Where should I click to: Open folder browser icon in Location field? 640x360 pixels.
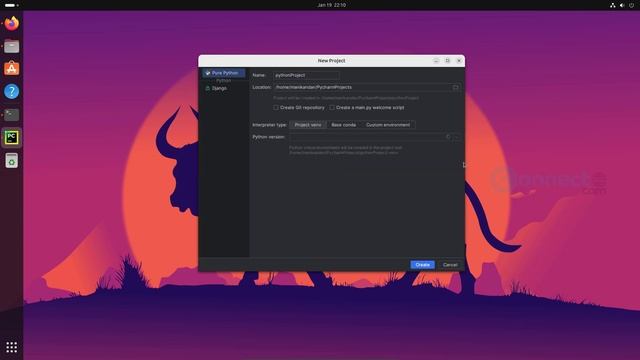[456, 87]
